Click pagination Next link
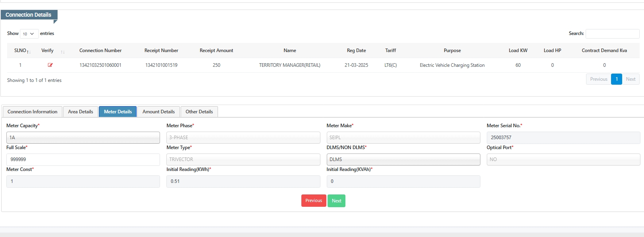The width and height of the screenshot is (644, 237). click(x=631, y=79)
